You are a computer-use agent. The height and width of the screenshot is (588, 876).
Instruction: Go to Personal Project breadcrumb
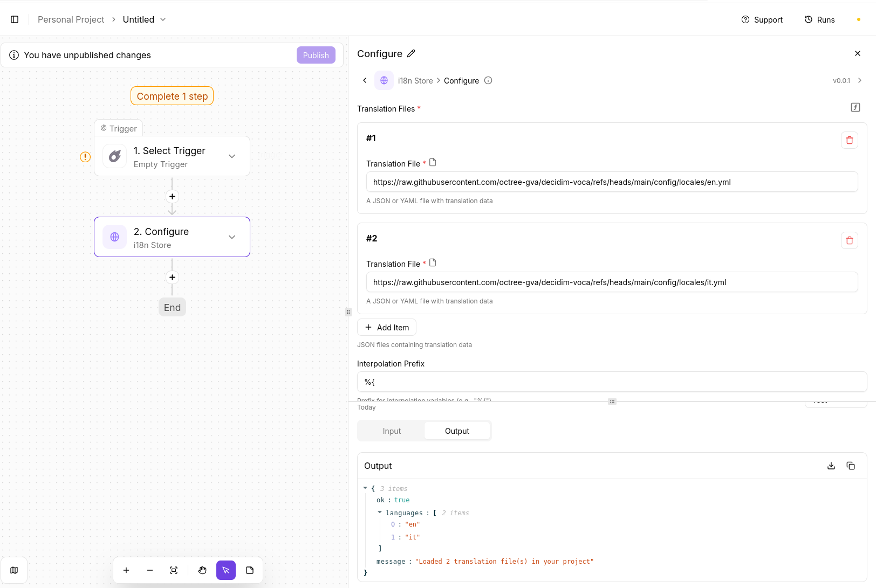point(71,19)
